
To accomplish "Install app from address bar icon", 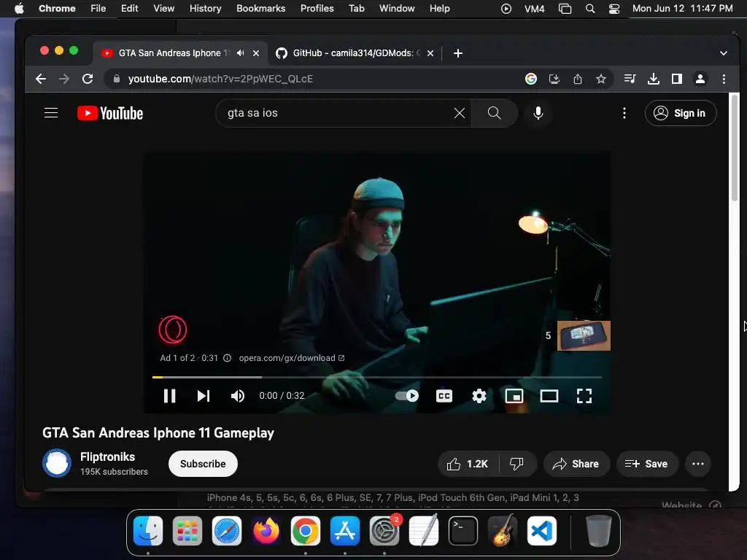I will pos(554,79).
